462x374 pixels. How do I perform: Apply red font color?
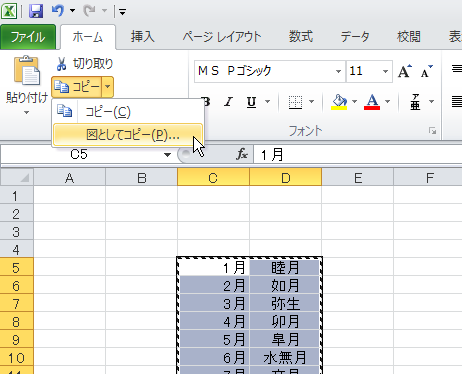pyautogui.click(x=372, y=102)
